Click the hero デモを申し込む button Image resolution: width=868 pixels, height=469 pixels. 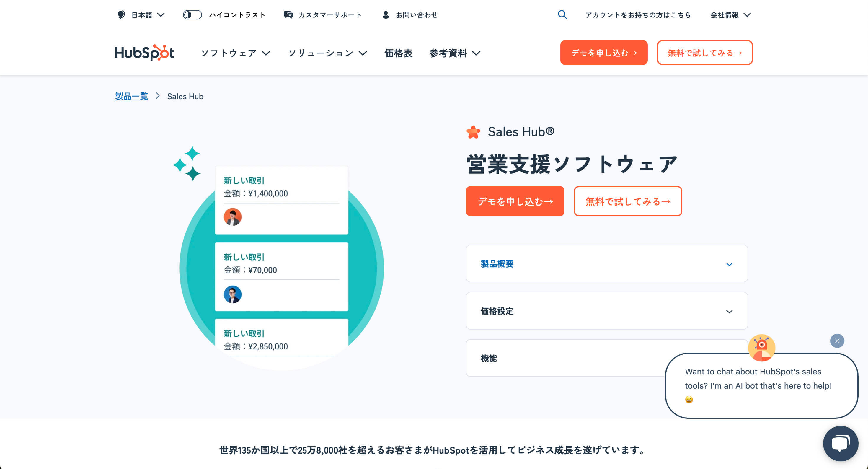coord(515,201)
